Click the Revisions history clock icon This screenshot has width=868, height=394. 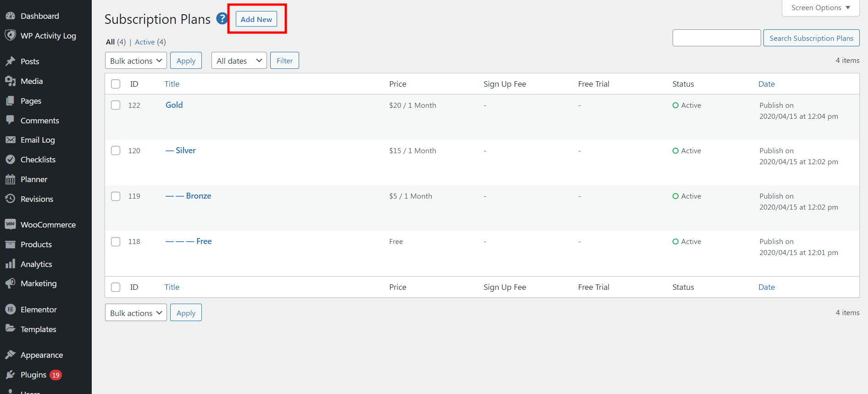(10, 199)
